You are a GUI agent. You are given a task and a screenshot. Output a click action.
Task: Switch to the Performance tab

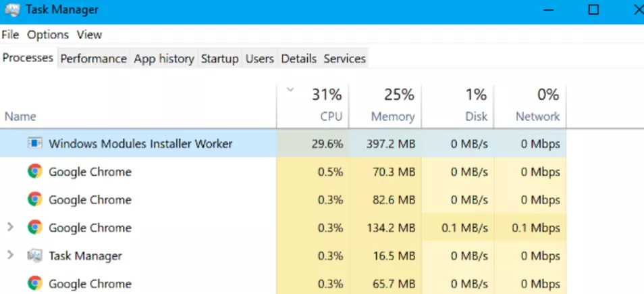tap(94, 59)
